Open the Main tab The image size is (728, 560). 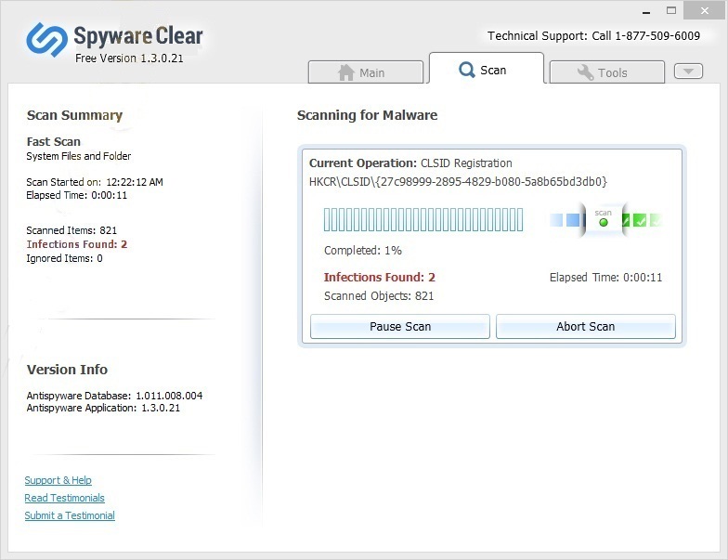click(366, 72)
